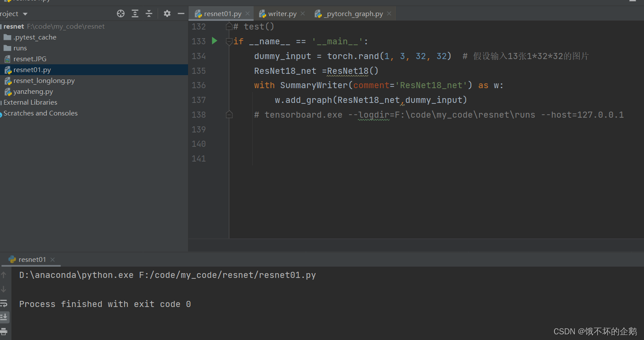
Task: Click the tensorboard.exe comment line
Action: click(x=439, y=115)
